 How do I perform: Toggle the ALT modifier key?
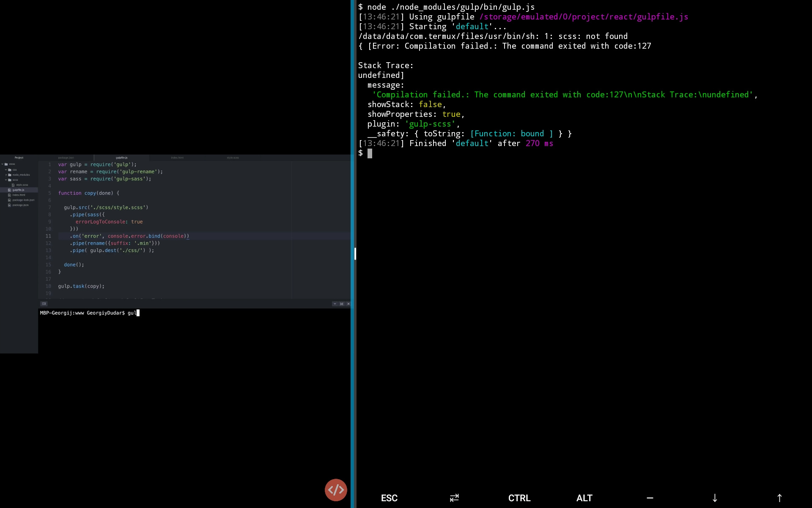[584, 498]
